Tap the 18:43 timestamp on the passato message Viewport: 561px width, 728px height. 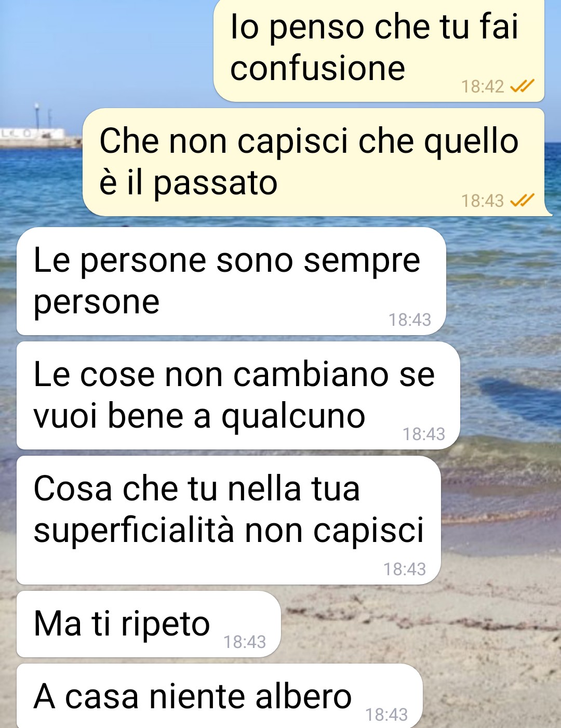click(483, 201)
